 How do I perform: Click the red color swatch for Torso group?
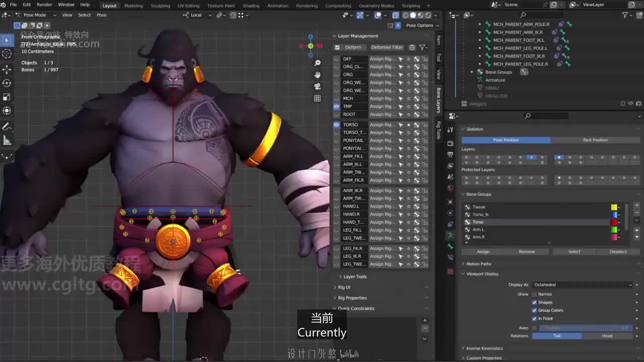click(x=614, y=222)
